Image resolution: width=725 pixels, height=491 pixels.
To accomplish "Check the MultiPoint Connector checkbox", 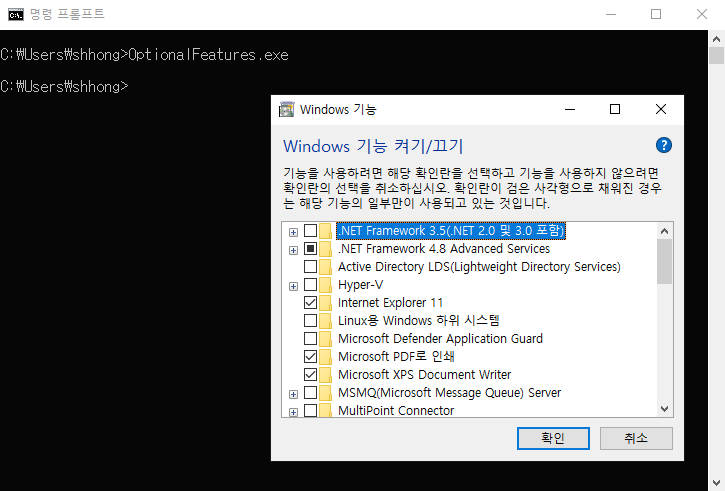I will click(x=310, y=410).
